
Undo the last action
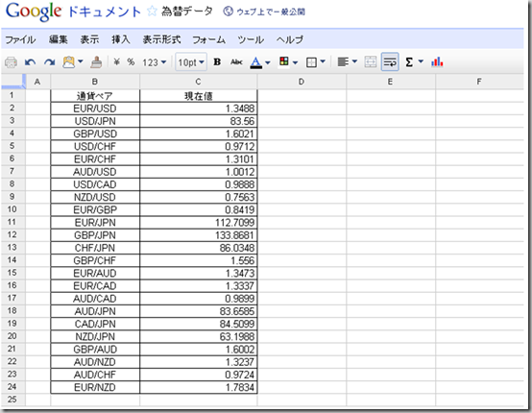[x=30, y=62]
